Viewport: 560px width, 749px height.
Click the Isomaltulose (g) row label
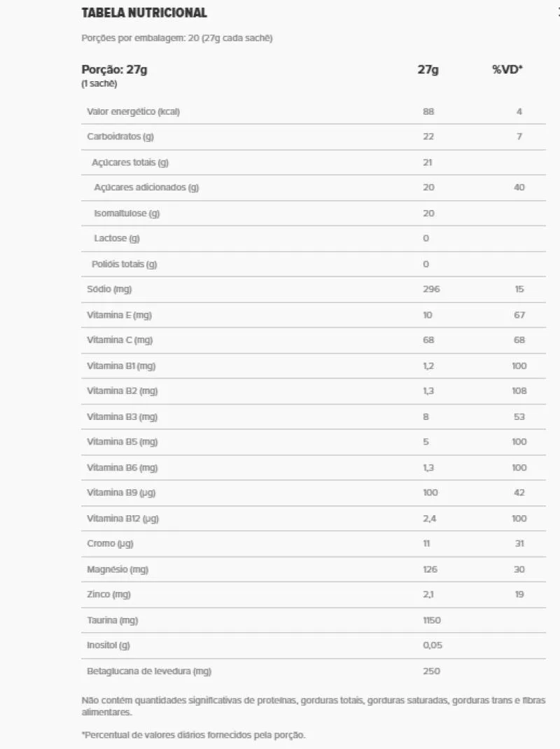pos(127,213)
